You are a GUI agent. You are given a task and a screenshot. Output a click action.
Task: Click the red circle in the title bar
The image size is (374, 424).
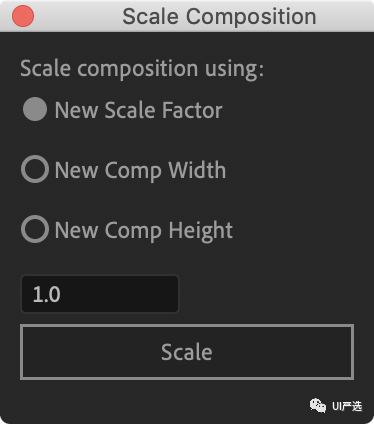(x=23, y=16)
